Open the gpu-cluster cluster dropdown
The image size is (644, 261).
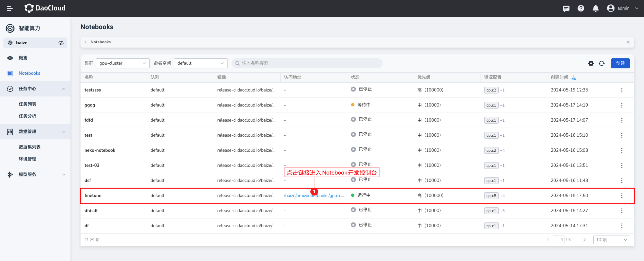[122, 63]
